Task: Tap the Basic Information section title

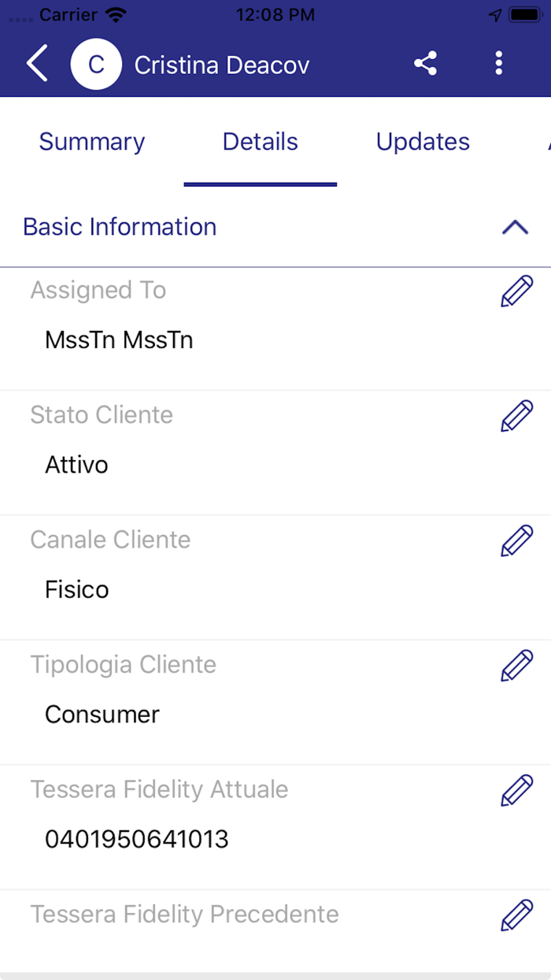Action: tap(120, 227)
